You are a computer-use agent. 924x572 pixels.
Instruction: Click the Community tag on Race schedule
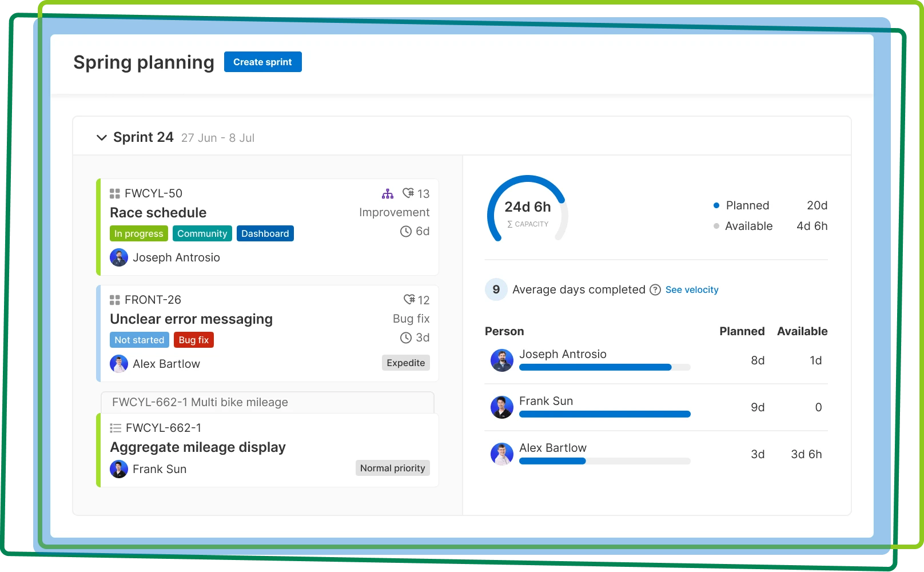[202, 233]
